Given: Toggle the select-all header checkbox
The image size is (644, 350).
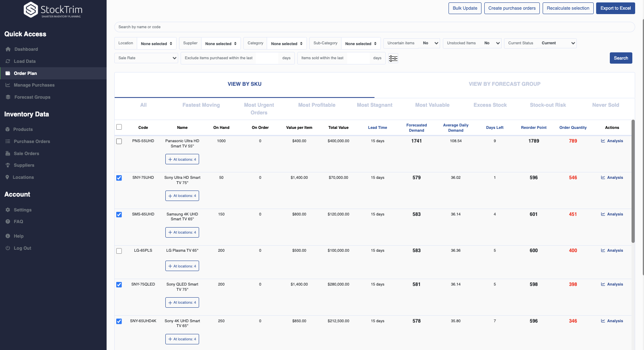Looking at the screenshot, I should [119, 127].
